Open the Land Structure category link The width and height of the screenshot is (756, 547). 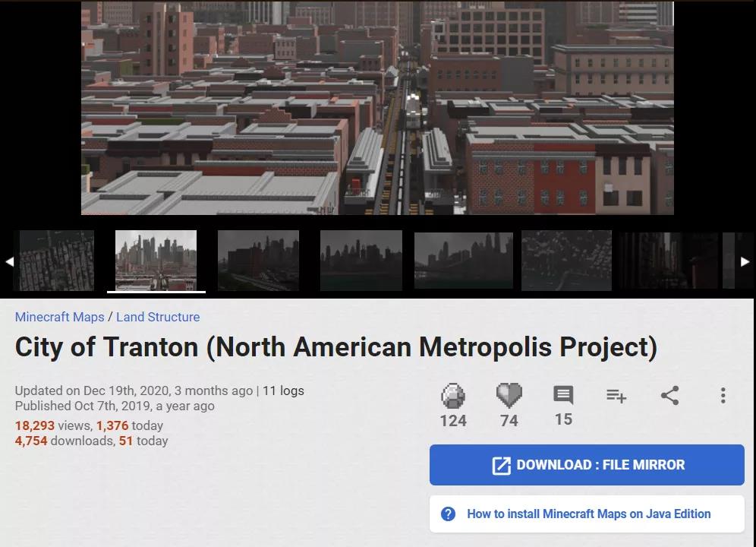click(158, 317)
